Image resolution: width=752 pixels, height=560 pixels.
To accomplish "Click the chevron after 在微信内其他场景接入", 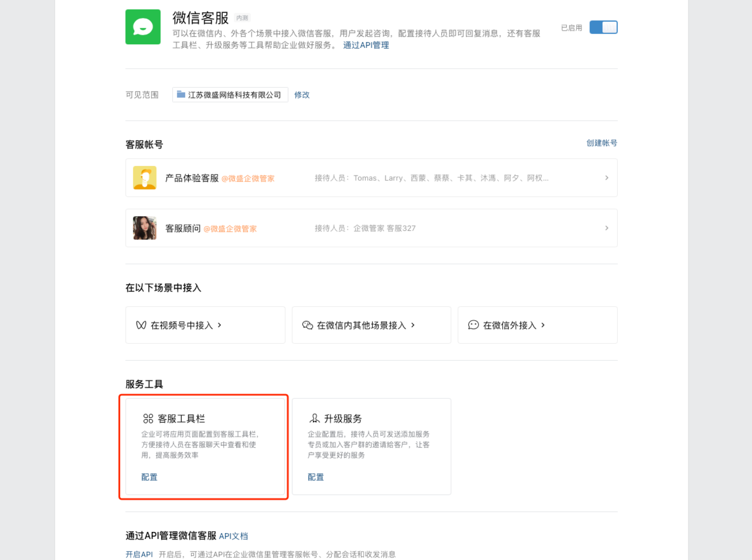I will click(413, 325).
